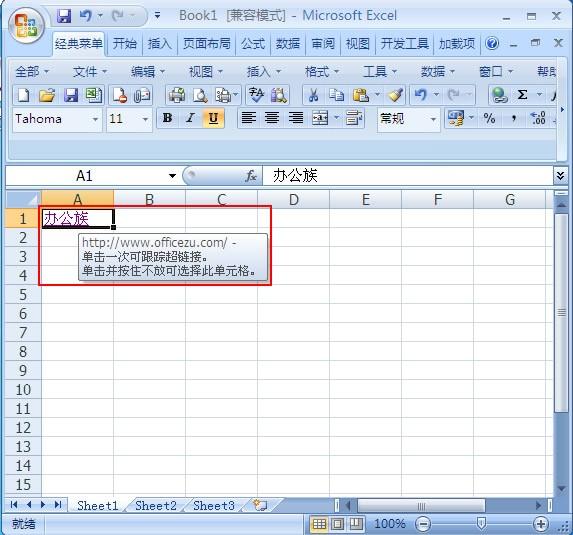Screen dimensions: 573x535
Task: Click the formula bar showing 办公族
Action: [408, 176]
